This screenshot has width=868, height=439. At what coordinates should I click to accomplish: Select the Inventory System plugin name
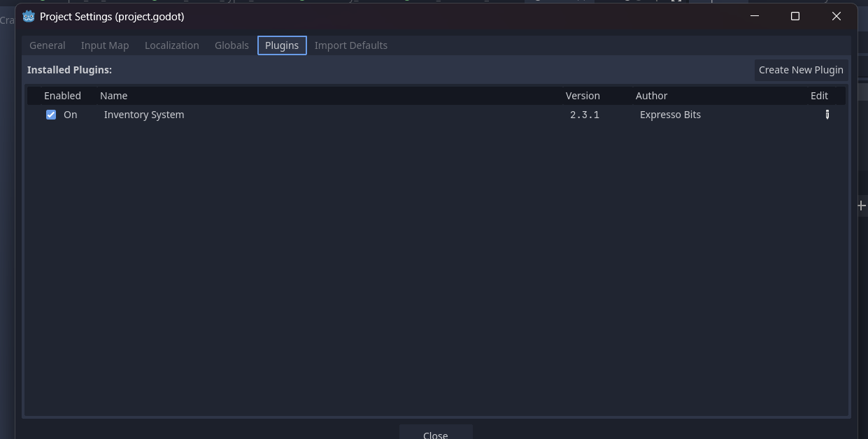click(x=144, y=115)
